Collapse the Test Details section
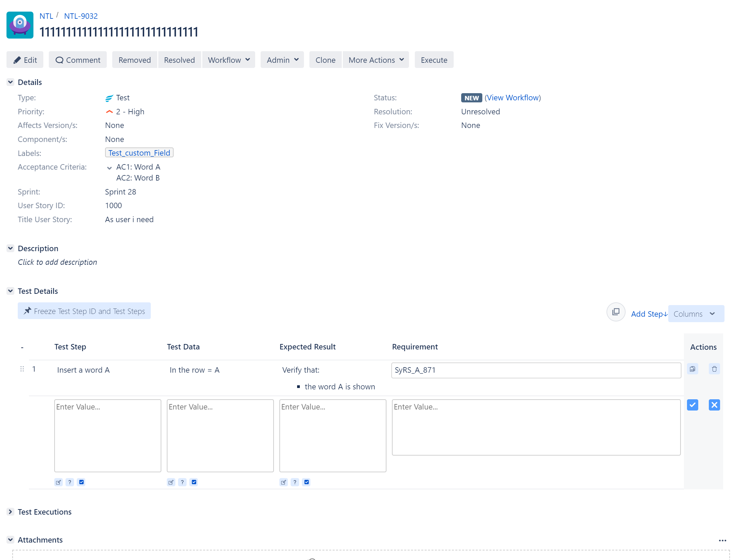 (11, 291)
